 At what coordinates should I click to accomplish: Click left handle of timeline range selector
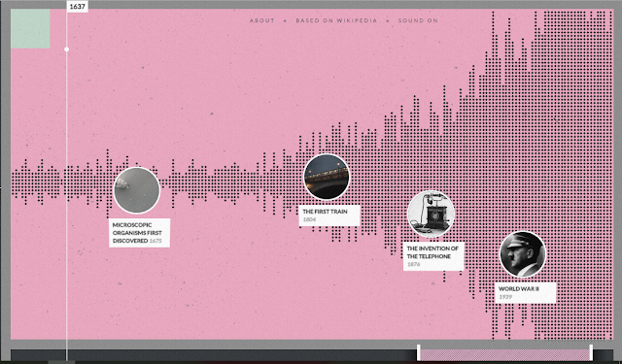click(x=418, y=352)
